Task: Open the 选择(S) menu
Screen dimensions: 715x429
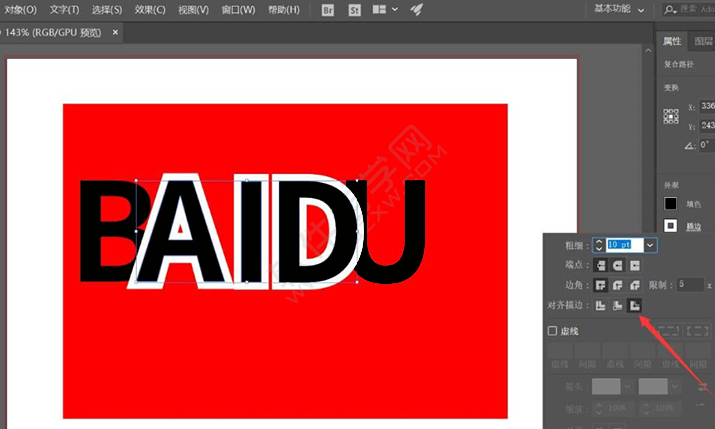Action: point(107,10)
